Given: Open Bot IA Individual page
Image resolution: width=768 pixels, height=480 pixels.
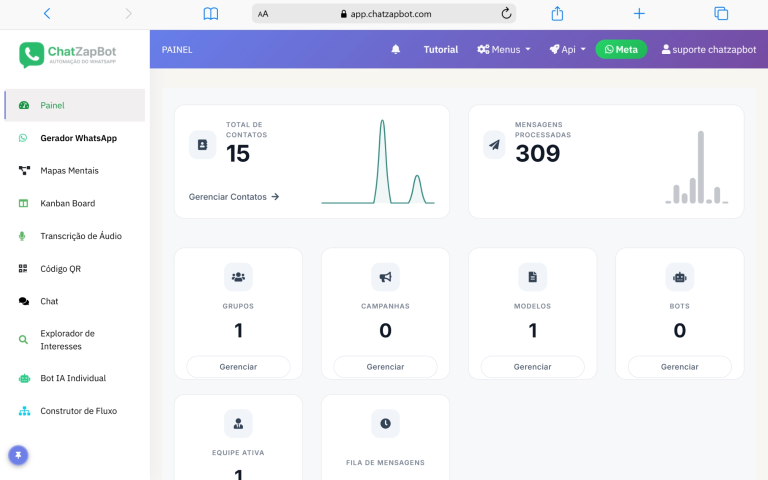Looking at the screenshot, I should [x=72, y=378].
